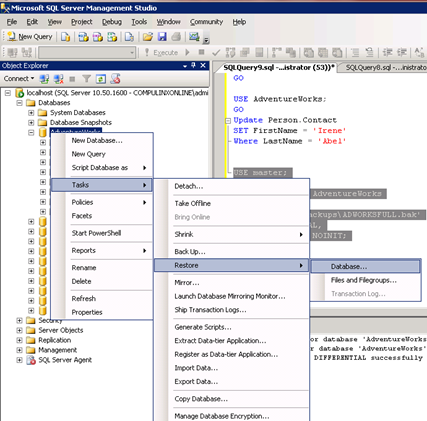Image resolution: width=427 pixels, height=421 pixels.
Task: Choose Rename from the context menu
Action: pos(102,268)
